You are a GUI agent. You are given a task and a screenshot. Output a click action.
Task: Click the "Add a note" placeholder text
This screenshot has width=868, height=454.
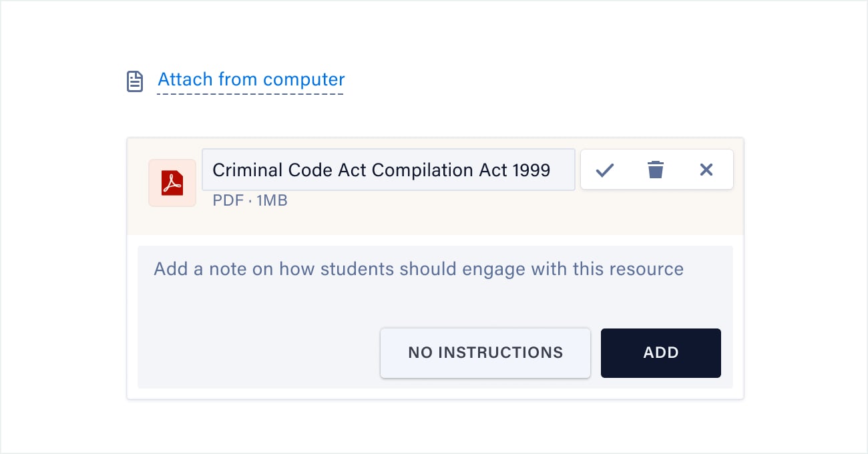[x=419, y=269]
